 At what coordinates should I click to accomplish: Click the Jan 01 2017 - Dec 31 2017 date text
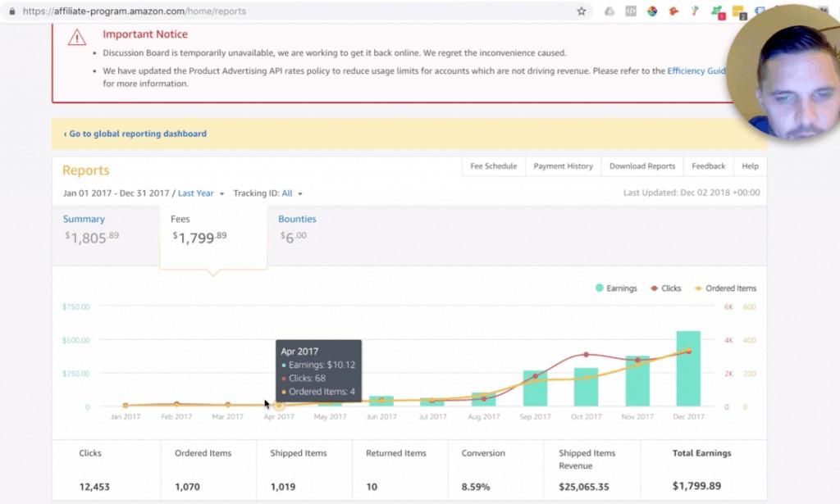click(x=116, y=193)
